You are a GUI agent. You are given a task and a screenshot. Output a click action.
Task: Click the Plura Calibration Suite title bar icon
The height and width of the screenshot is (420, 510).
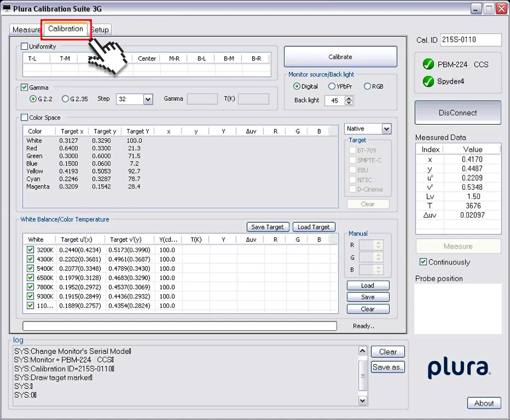tap(6, 8)
